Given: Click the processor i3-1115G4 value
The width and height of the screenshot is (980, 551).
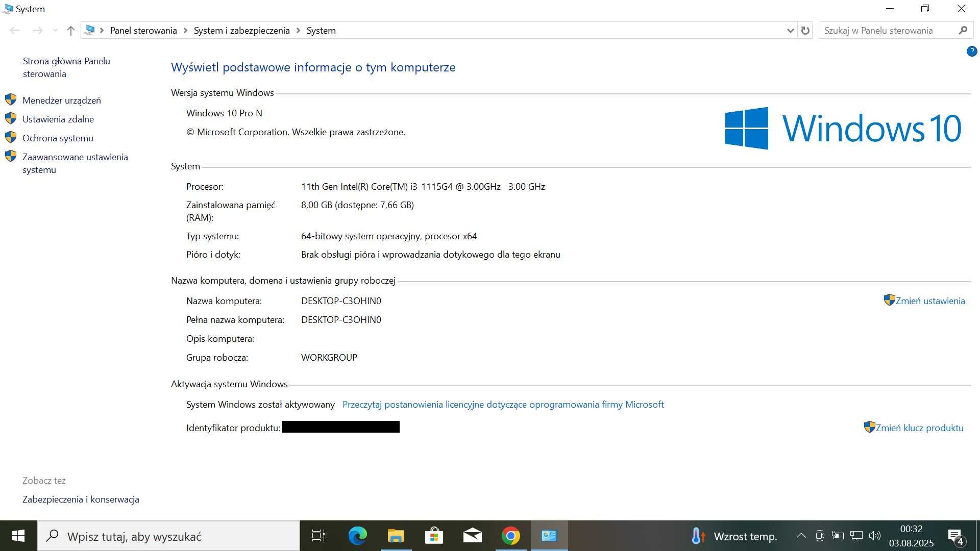Looking at the screenshot, I should 423,187.
